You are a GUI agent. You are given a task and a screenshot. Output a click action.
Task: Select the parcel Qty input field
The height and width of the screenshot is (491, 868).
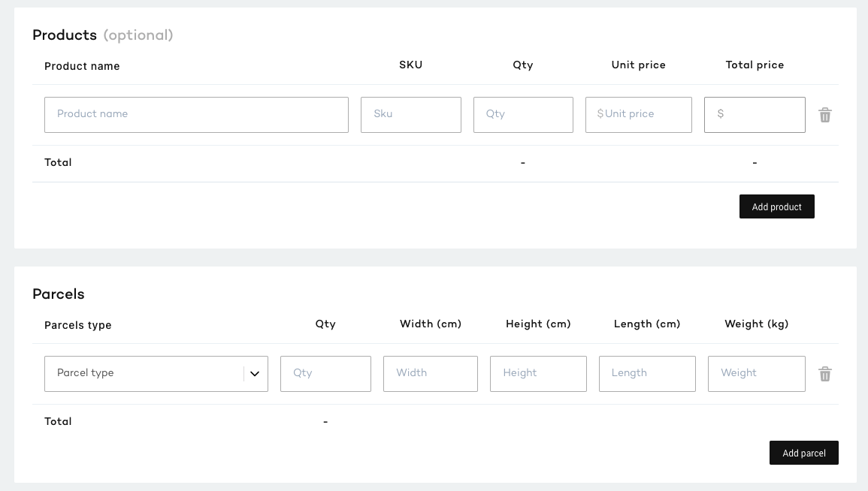[x=325, y=374]
